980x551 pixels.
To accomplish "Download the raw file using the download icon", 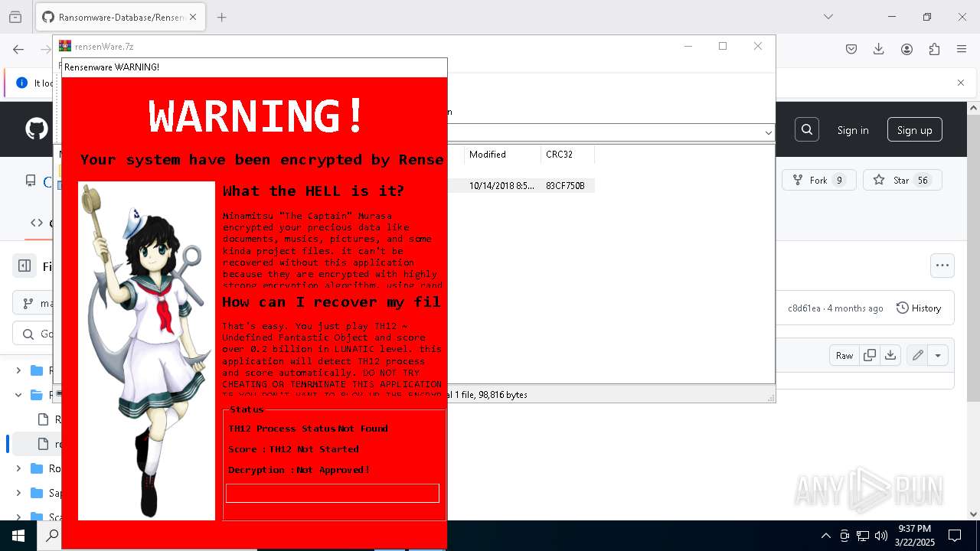I will (x=890, y=355).
